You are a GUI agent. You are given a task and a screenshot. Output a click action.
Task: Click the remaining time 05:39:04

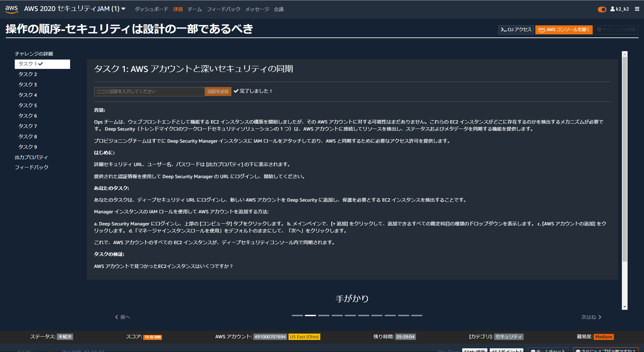pos(405,337)
